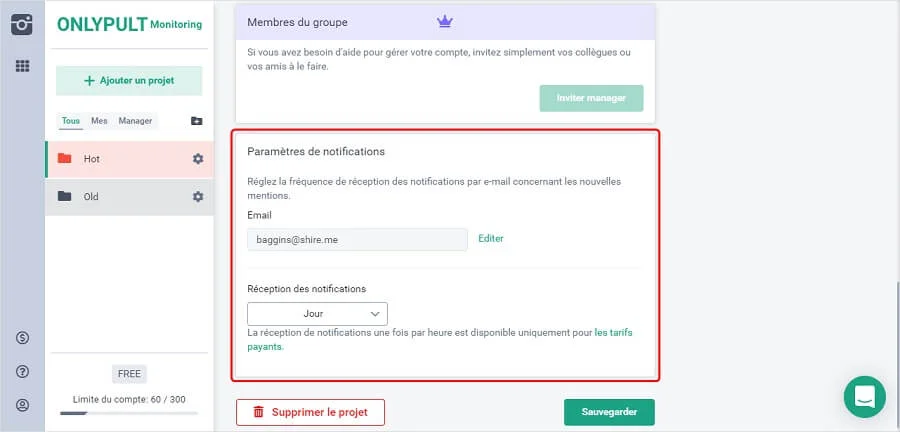This screenshot has height=432, width=900.
Task: Open settings gear for Hot project
Action: [198, 159]
